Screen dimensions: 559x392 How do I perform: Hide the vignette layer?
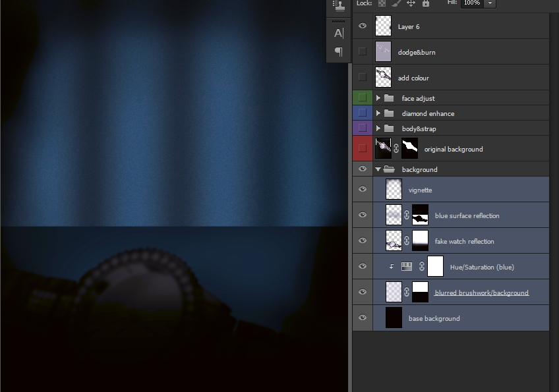pyautogui.click(x=363, y=189)
